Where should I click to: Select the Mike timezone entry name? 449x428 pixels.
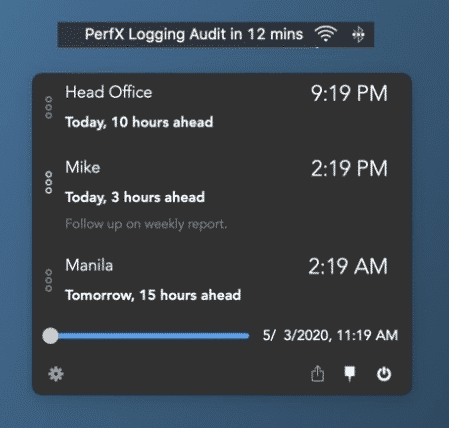coord(83,167)
